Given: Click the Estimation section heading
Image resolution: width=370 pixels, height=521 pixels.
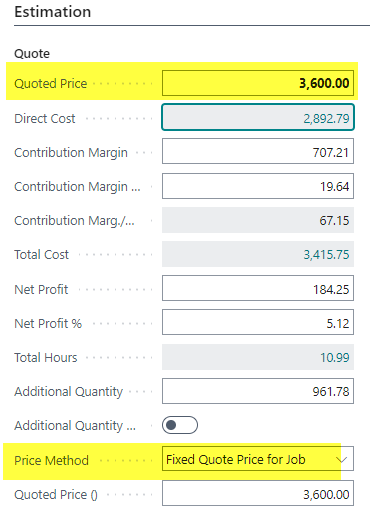Looking at the screenshot, I should tap(53, 12).
